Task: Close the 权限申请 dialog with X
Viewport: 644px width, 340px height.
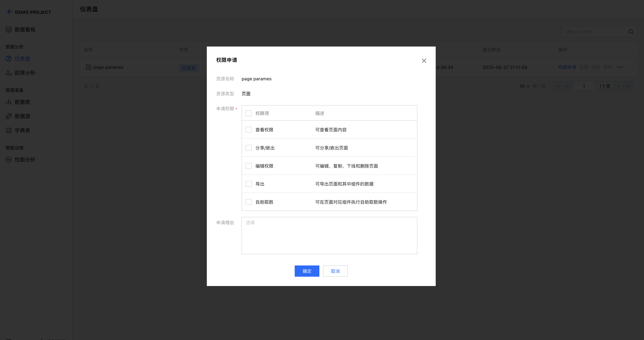Action: click(x=424, y=61)
